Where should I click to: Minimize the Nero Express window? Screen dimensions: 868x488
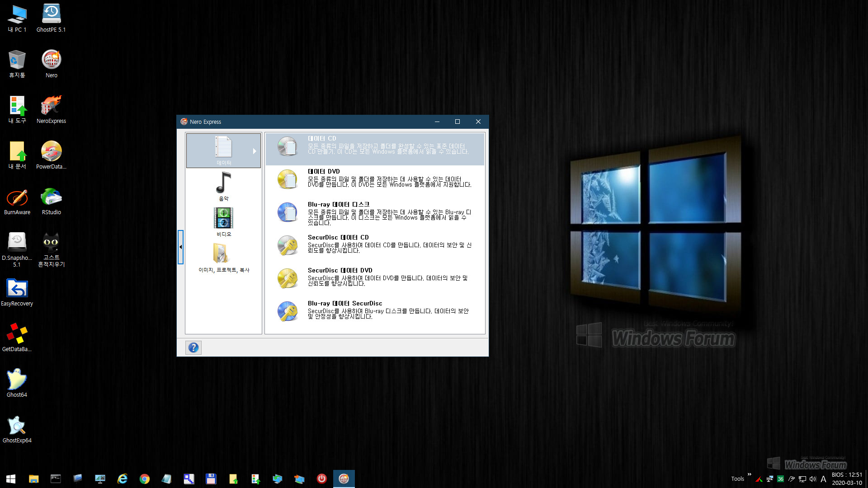[437, 122]
